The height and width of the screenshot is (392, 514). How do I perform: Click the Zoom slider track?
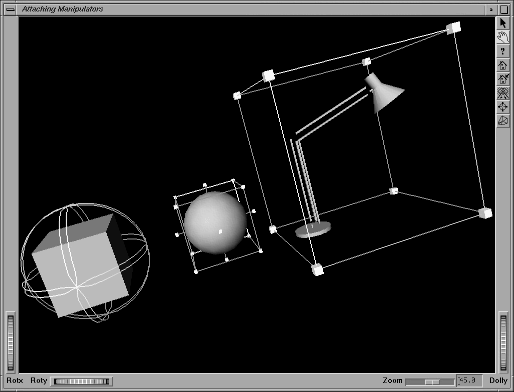pos(430,381)
